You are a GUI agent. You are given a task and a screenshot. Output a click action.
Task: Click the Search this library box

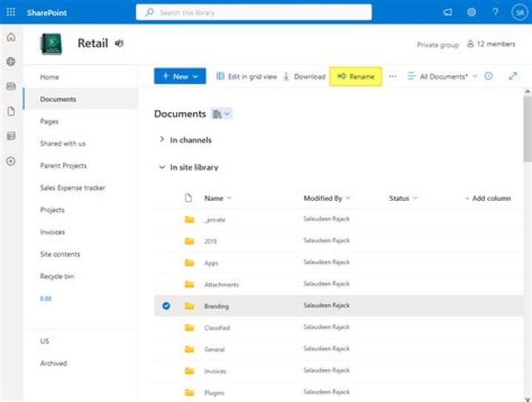click(x=253, y=12)
